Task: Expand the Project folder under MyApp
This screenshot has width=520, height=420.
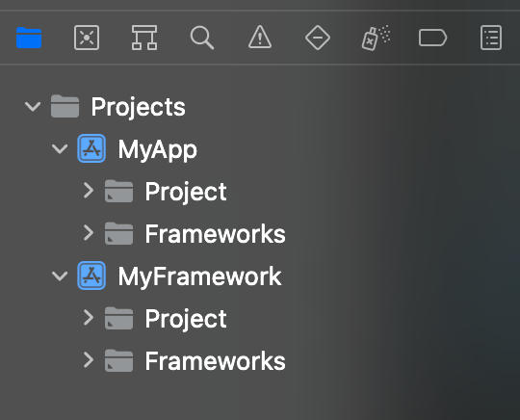Action: point(89,191)
